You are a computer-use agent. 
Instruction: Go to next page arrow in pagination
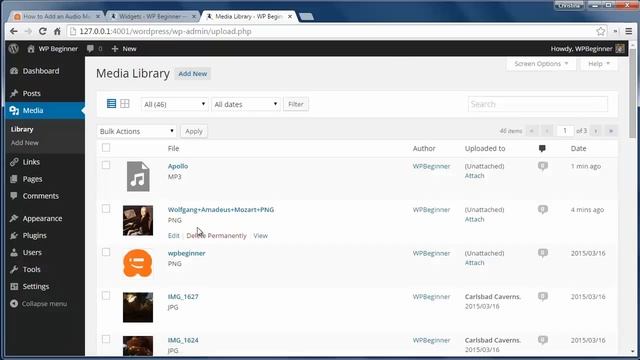(x=596, y=131)
